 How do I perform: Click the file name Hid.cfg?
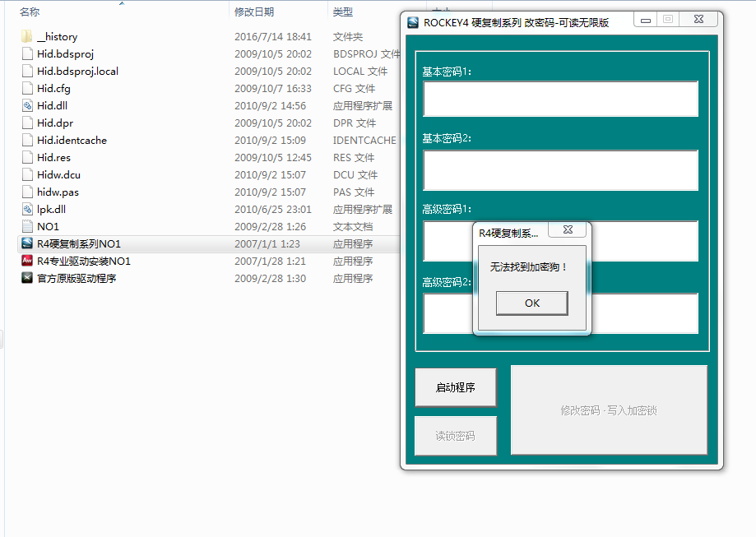[x=53, y=89]
